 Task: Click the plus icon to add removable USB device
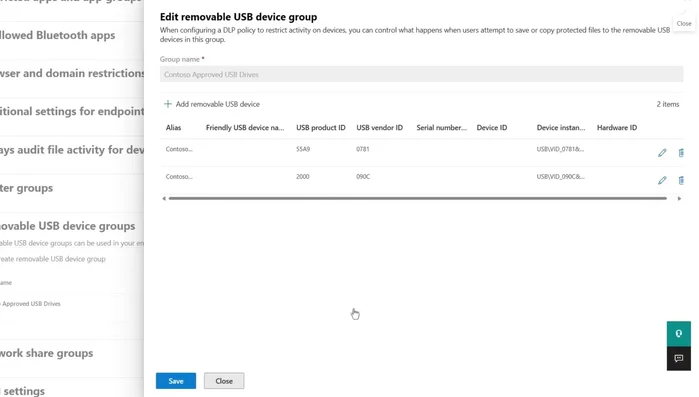coord(168,104)
